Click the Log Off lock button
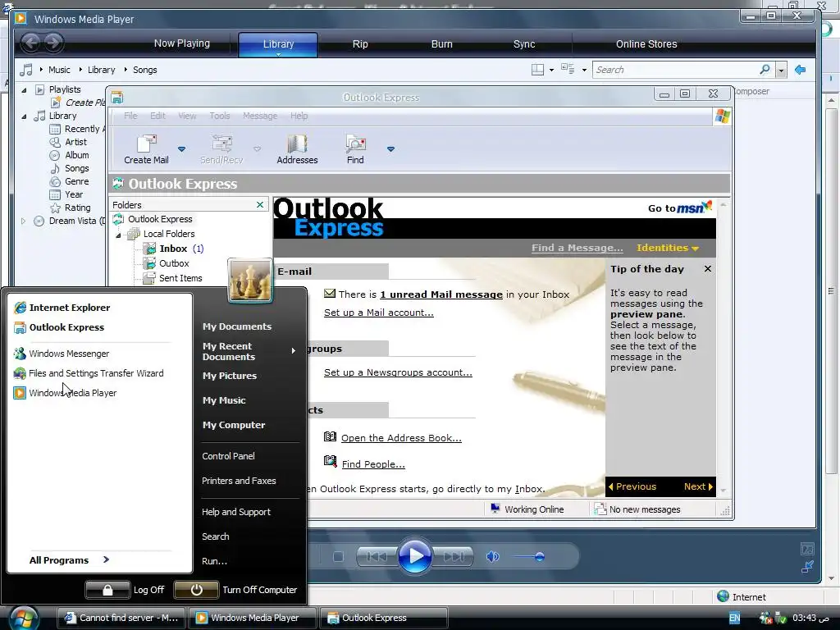 click(x=107, y=590)
